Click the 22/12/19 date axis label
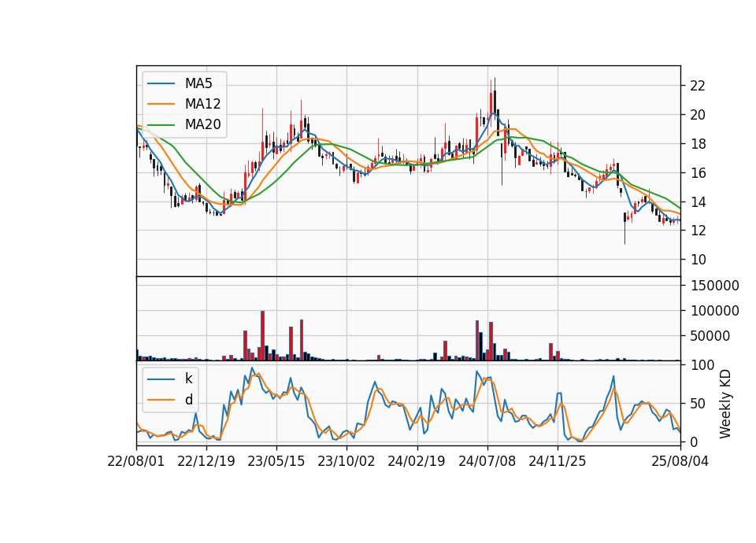 click(x=206, y=461)
